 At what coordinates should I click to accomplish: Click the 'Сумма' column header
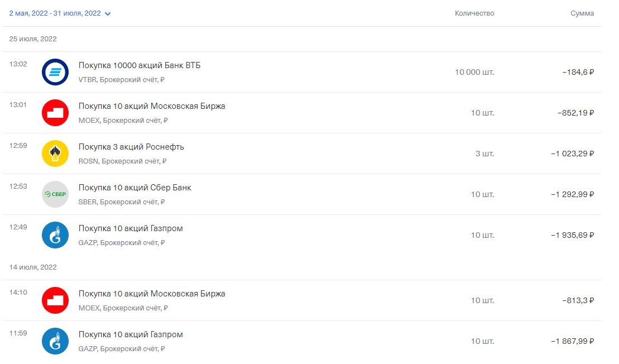tap(582, 13)
